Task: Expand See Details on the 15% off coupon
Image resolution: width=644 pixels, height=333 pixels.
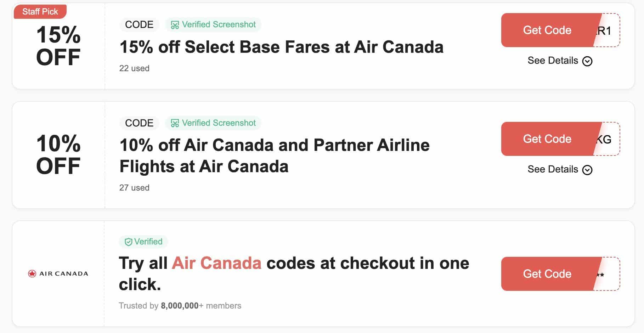Action: point(553,61)
